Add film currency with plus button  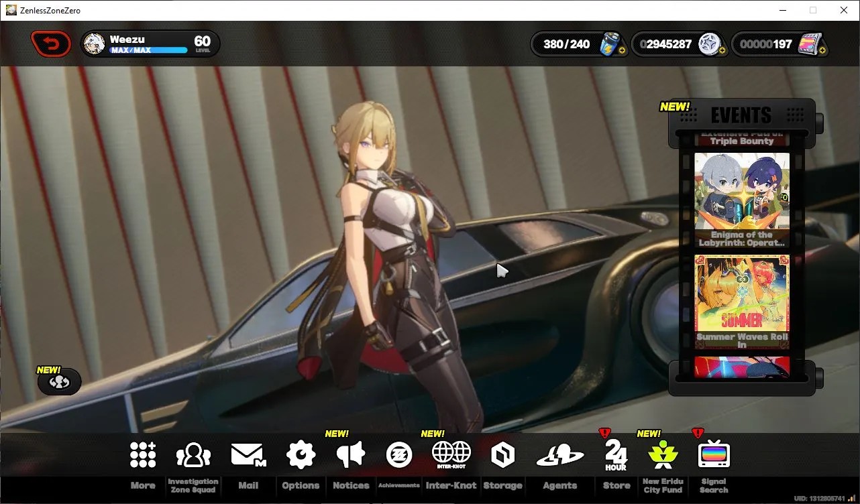tap(822, 50)
